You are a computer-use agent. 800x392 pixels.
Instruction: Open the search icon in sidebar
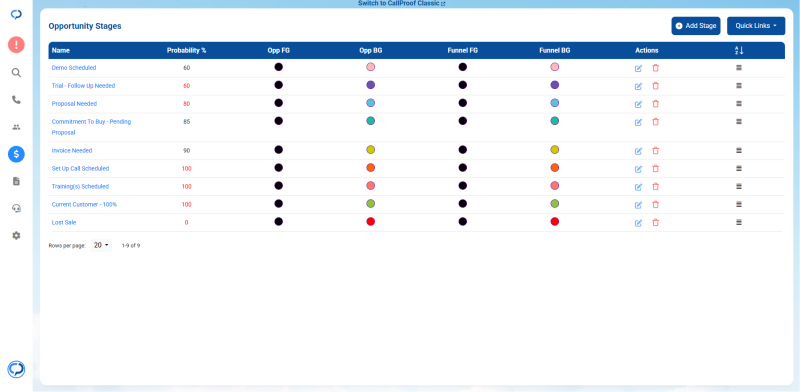(16, 72)
